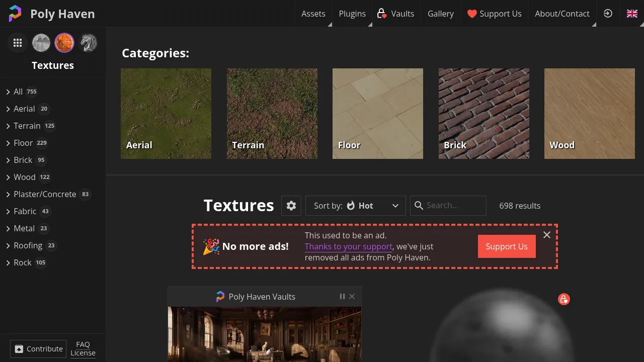Open the Gallery page from the navbar
Viewport: 644px width, 362px height.
coord(440,14)
